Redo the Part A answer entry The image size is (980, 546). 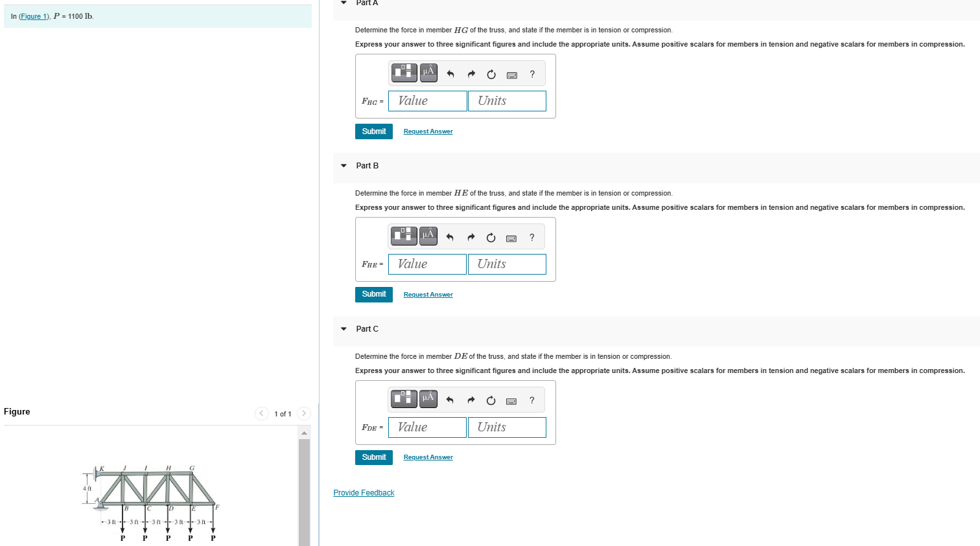click(471, 74)
